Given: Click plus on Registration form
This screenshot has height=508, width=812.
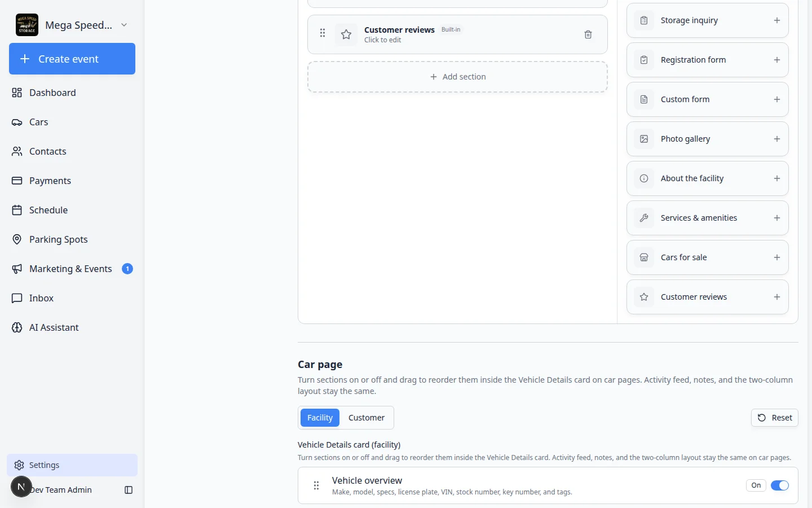Looking at the screenshot, I should point(777,60).
